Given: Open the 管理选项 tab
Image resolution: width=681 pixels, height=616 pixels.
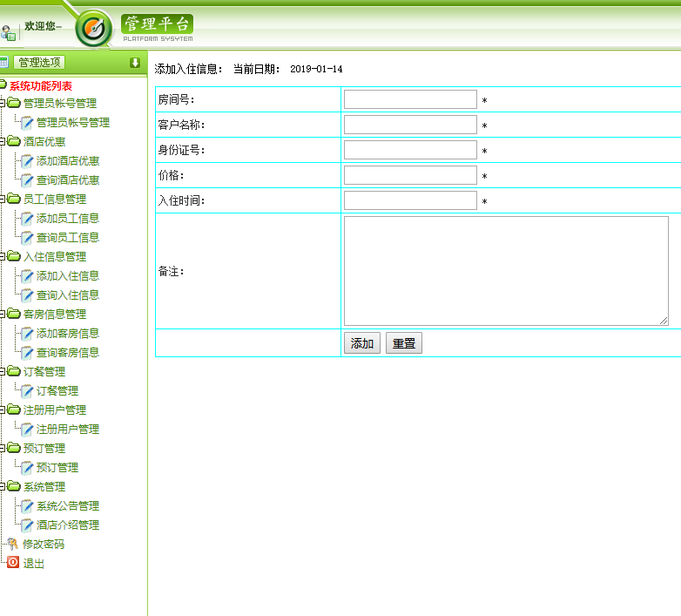Looking at the screenshot, I should pyautogui.click(x=39, y=63).
